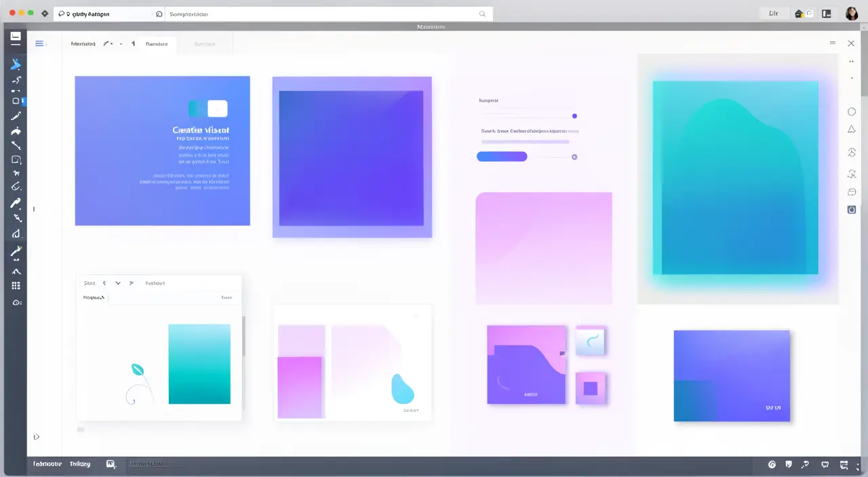Click the second label in the bottom bar
This screenshot has height=477, width=868.
click(80, 464)
